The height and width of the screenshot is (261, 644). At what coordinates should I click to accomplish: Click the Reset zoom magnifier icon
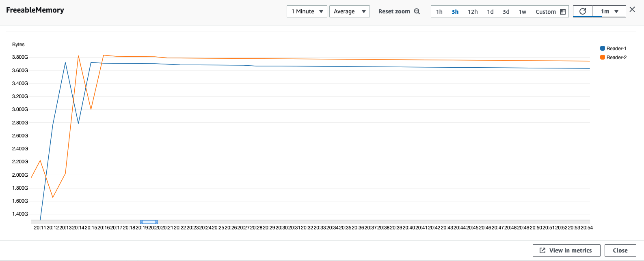click(417, 11)
